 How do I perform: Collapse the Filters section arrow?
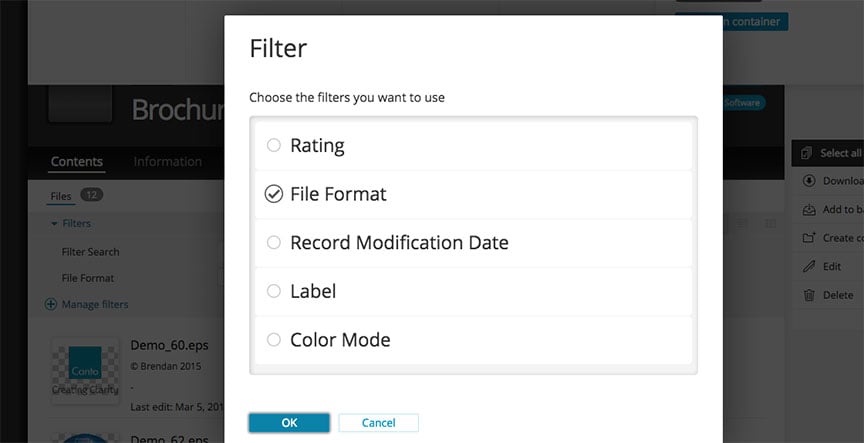[x=54, y=224]
